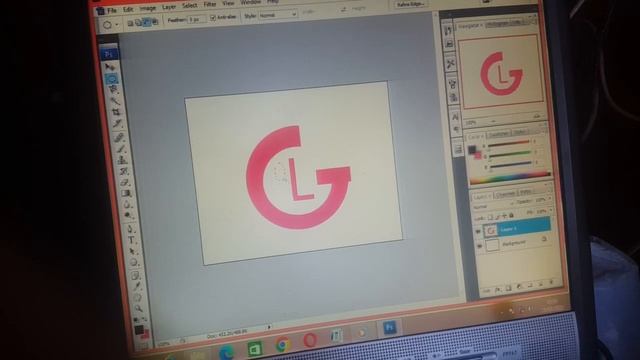Select the Brush tool
The image size is (640, 360).
coord(121,149)
